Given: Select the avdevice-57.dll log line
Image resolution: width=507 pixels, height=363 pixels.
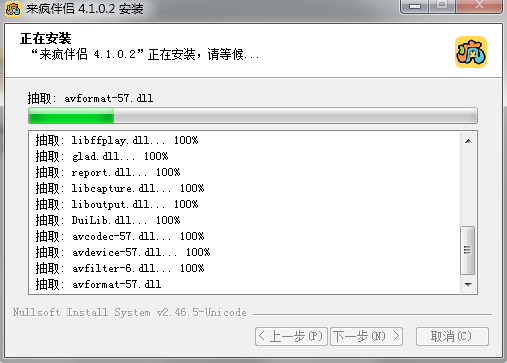Looking at the screenshot, I should click(123, 252).
